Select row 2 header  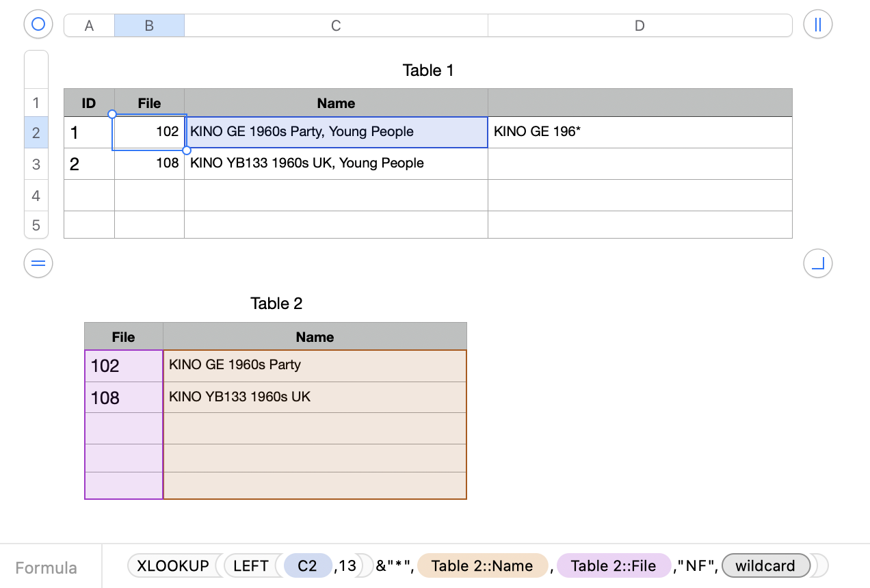click(x=36, y=133)
